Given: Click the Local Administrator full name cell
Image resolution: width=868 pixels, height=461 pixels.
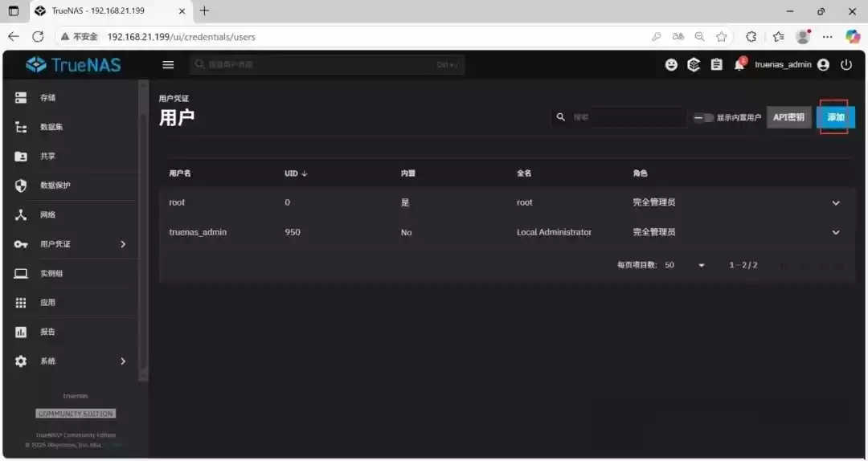Looking at the screenshot, I should (x=554, y=232).
